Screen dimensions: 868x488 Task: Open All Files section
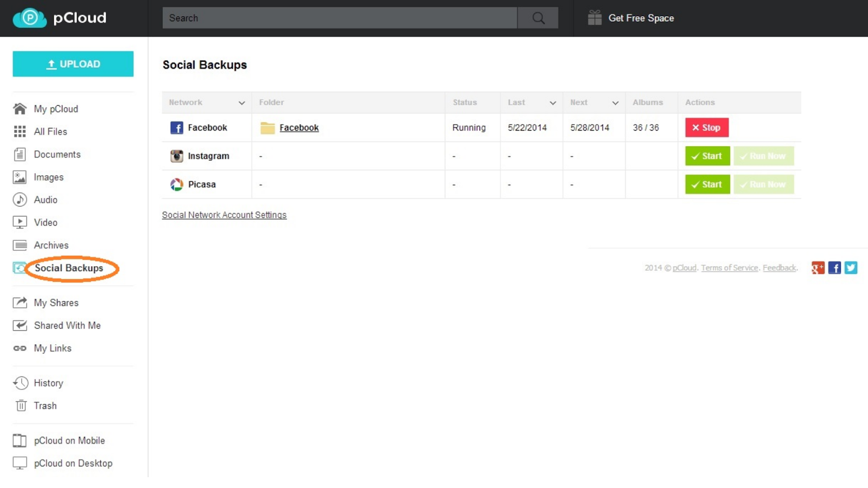(x=50, y=132)
